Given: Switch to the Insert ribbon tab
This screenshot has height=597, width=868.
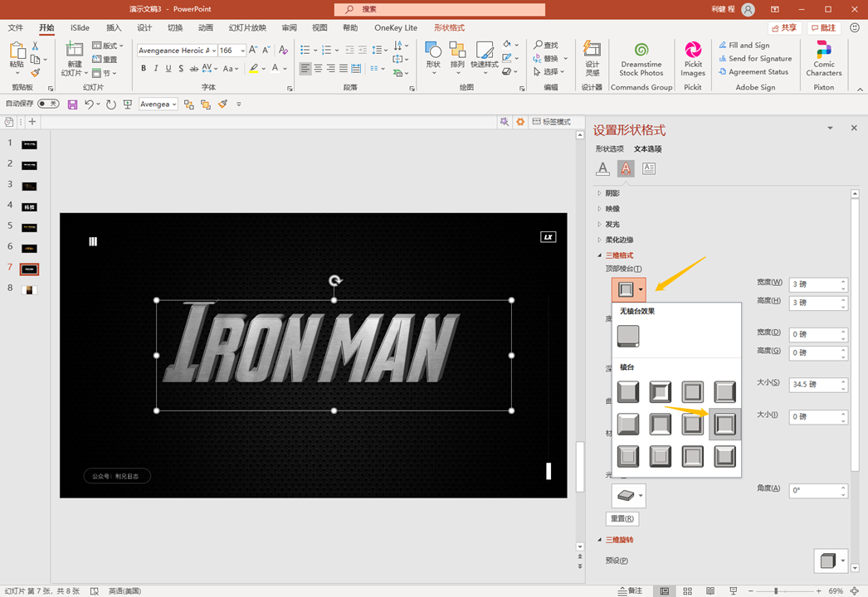Looking at the screenshot, I should click(x=114, y=27).
